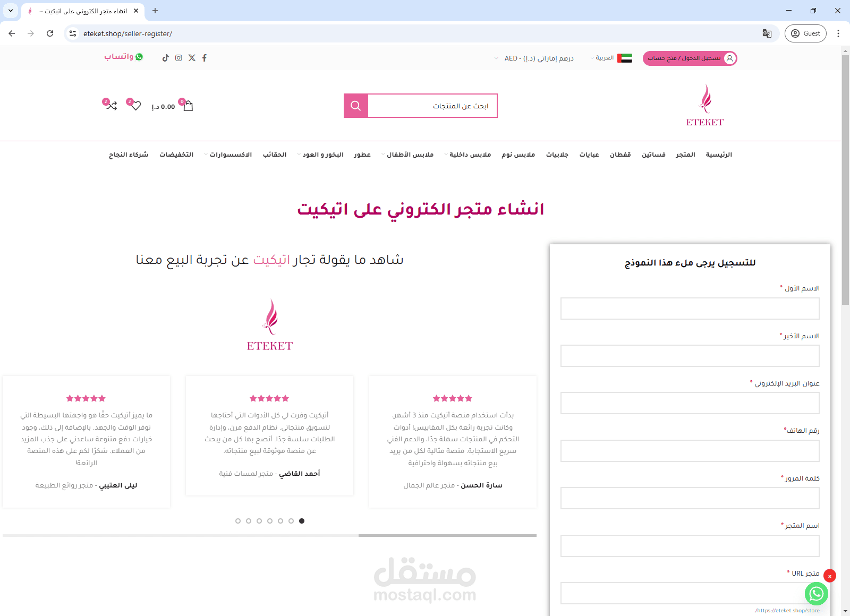Click the address bar URL eteket.shop/seller-register/

click(128, 33)
